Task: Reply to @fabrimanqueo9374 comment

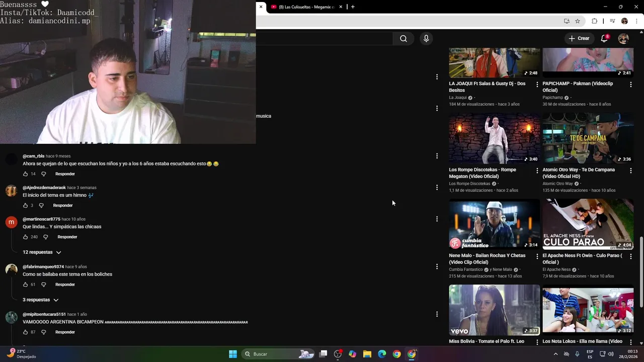Action: coord(65,285)
